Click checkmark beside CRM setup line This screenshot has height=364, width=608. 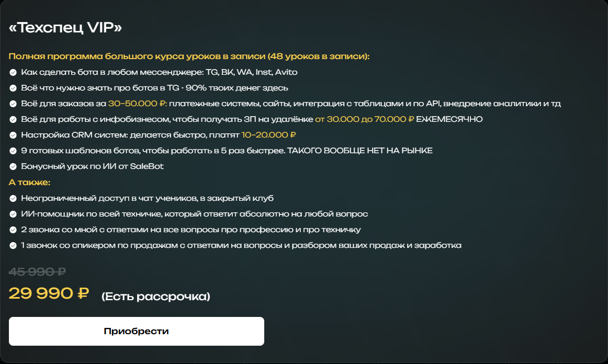click(x=13, y=135)
